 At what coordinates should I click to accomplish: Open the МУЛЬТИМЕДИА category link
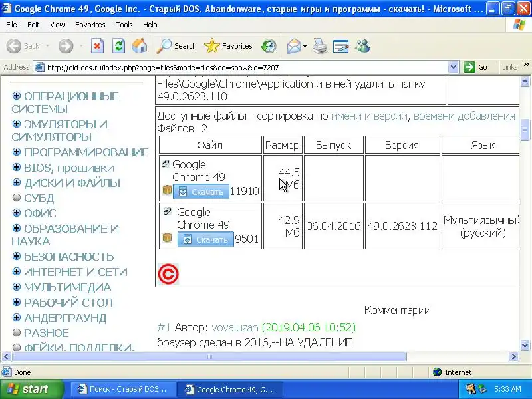coord(68,287)
